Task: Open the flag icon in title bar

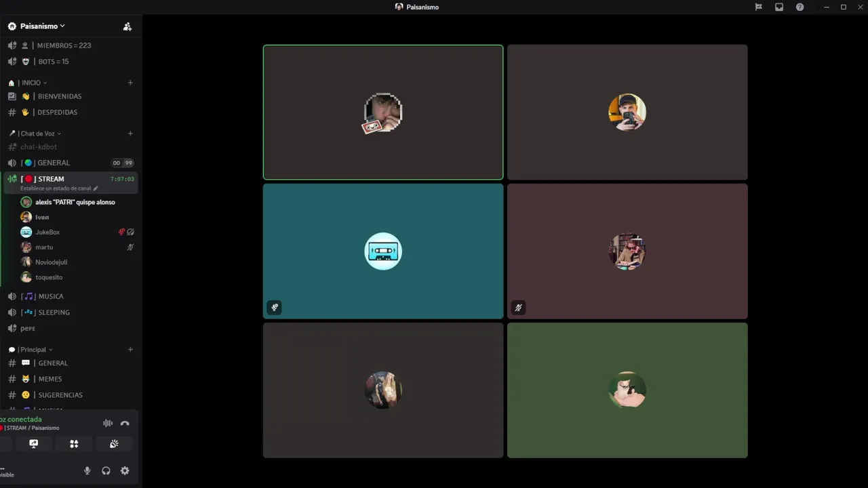Action: tap(759, 7)
